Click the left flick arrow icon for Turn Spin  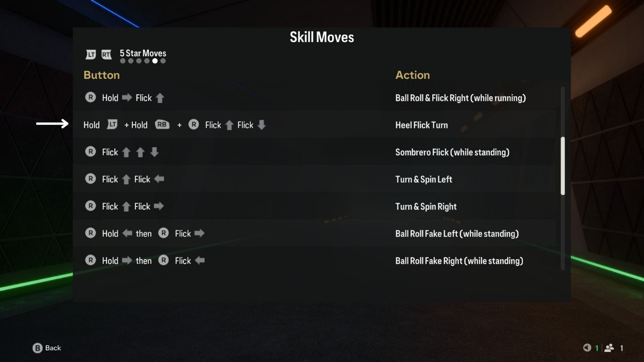(160, 179)
